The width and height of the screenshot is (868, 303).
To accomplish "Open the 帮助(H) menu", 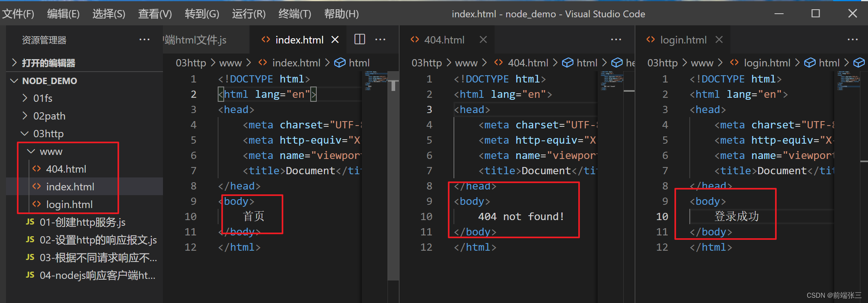I will [341, 14].
